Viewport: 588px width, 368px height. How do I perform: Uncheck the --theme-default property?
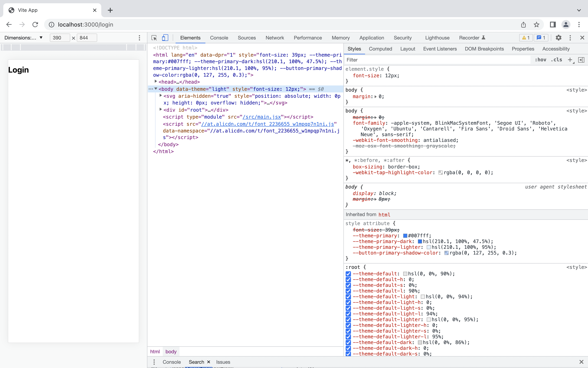[348, 274]
